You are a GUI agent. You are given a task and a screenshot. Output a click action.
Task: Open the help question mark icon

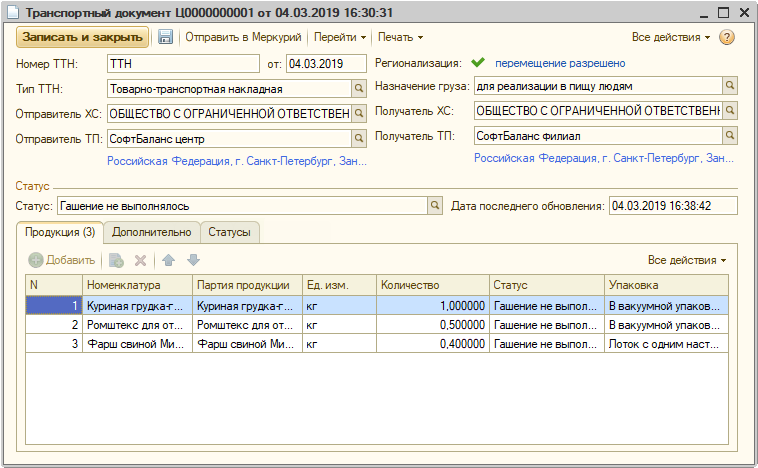pyautogui.click(x=727, y=37)
